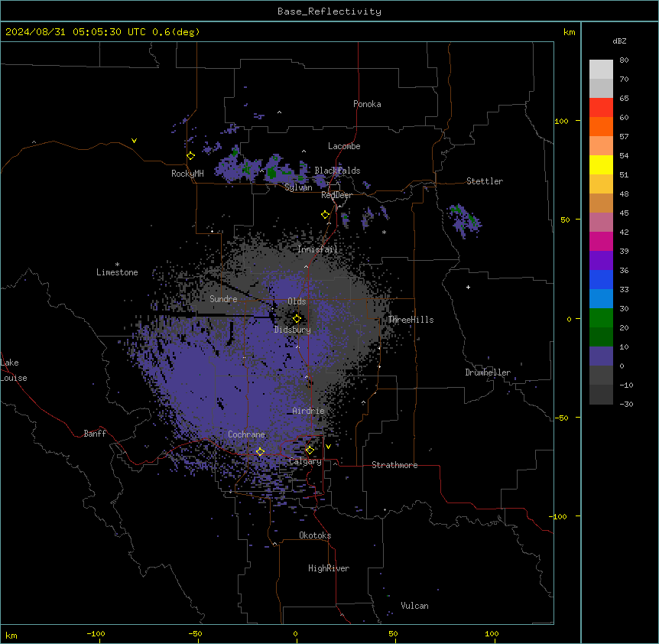Viewport: 659px width, 644px height.
Task: Click the yellow diamond marker south of RedDeer
Action: pyautogui.click(x=326, y=215)
